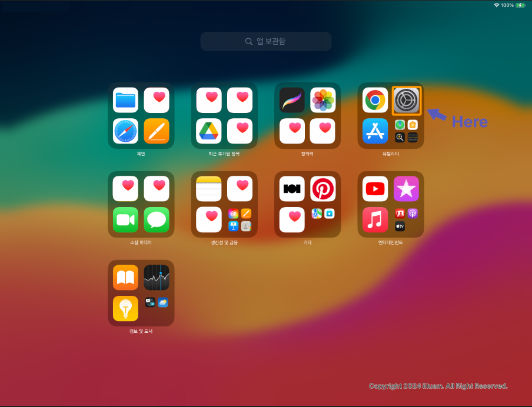The width and height of the screenshot is (532, 407).
Task: Select the 소셜 미디어 label
Action: (x=141, y=242)
